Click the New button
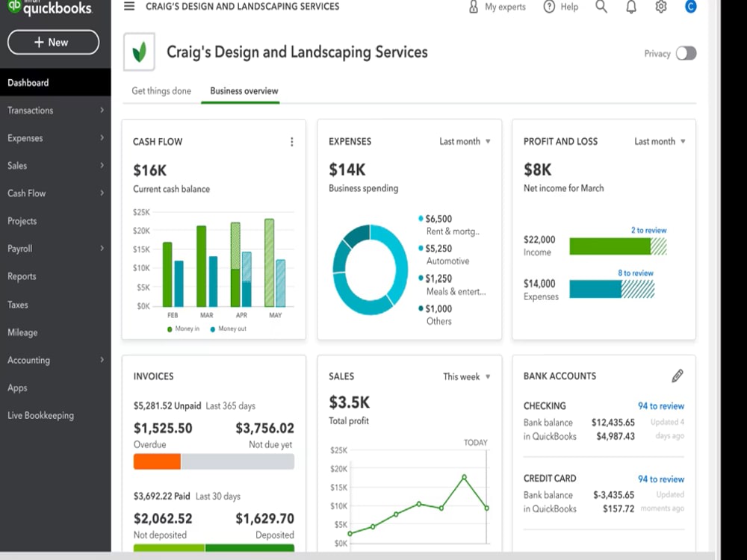Viewport: 747px width, 560px height. point(53,43)
